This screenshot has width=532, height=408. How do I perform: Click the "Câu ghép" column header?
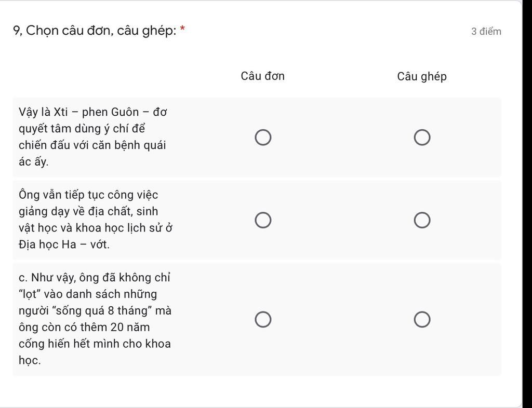click(x=422, y=77)
